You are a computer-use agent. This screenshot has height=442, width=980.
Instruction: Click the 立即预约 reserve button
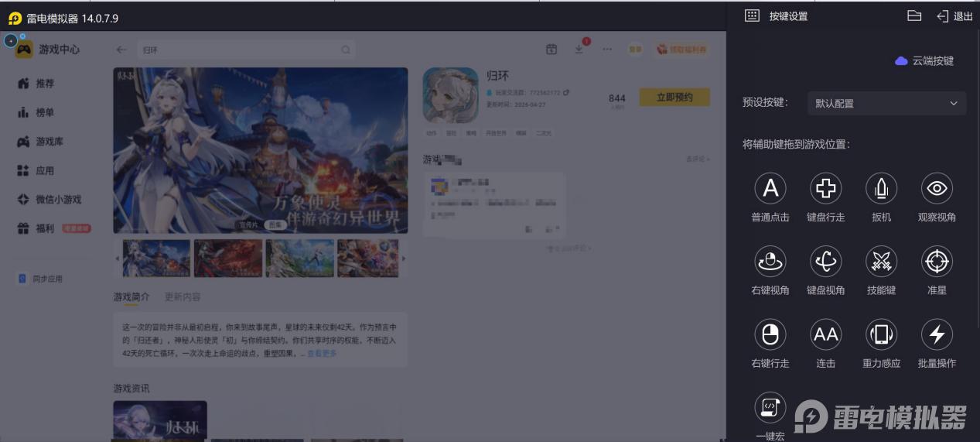[674, 98]
